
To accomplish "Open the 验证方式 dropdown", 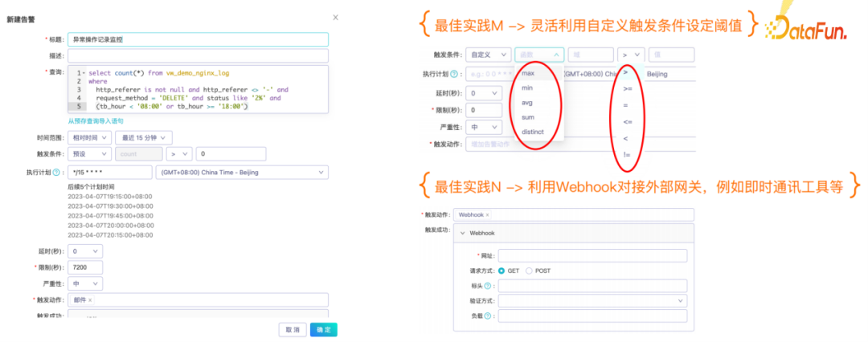I will [592, 301].
